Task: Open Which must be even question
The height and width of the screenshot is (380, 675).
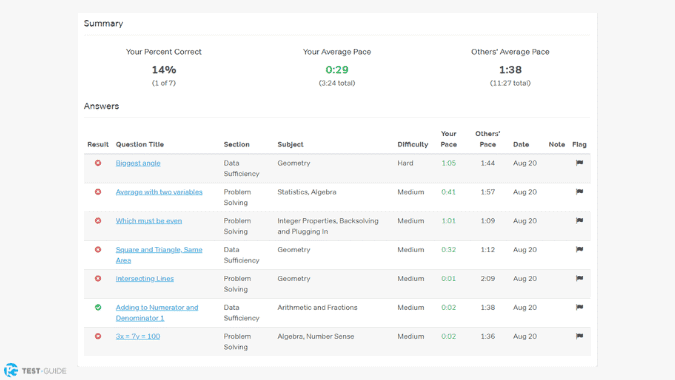Action: pyautogui.click(x=149, y=221)
